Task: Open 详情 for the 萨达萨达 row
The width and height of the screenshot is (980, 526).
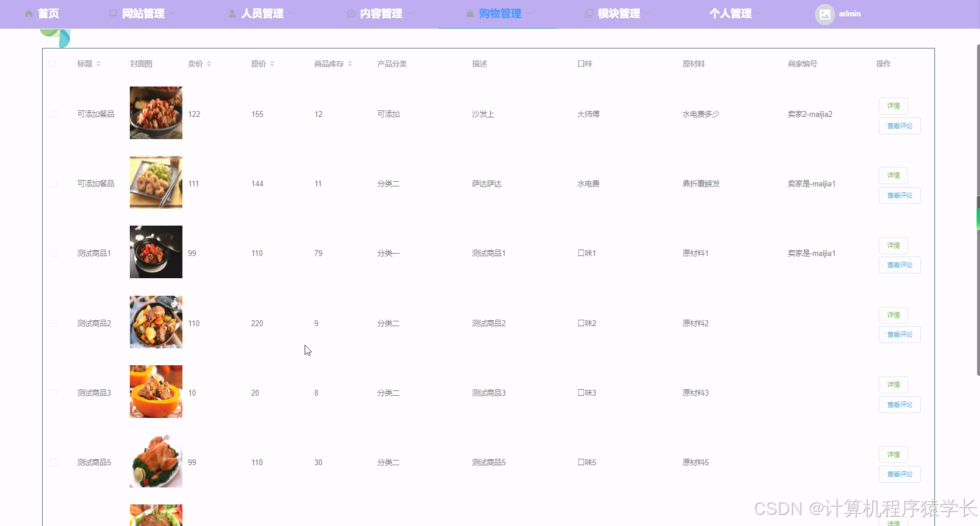Action: [893, 175]
